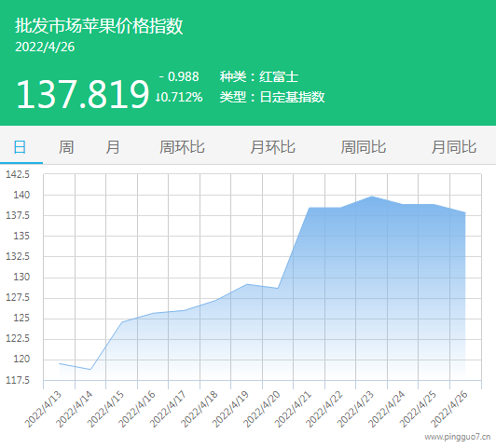Open the 周环比 tab
This screenshot has height=448, width=496.
click(182, 147)
